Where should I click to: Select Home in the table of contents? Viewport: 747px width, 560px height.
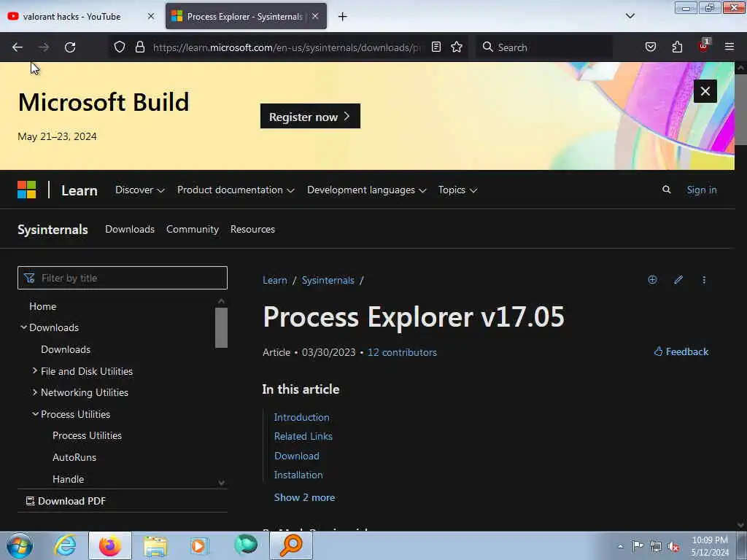coord(43,306)
